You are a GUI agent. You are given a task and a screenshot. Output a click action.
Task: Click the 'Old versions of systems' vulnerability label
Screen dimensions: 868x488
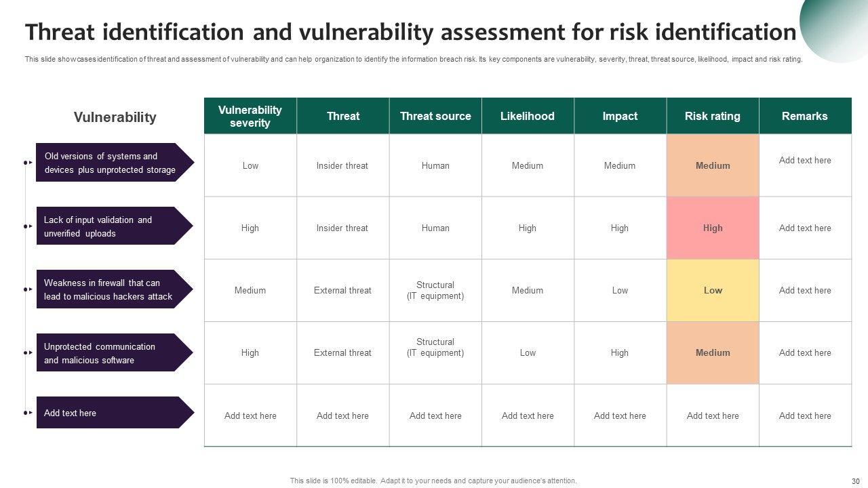pyautogui.click(x=110, y=163)
